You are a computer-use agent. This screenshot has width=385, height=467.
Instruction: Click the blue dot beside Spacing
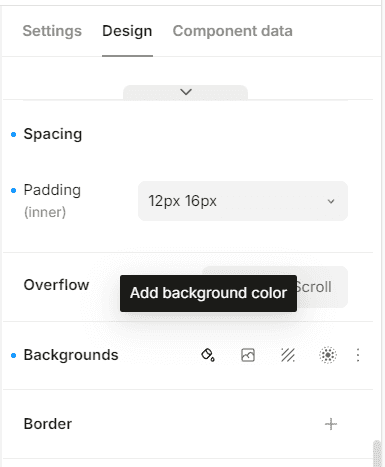pos(13,135)
